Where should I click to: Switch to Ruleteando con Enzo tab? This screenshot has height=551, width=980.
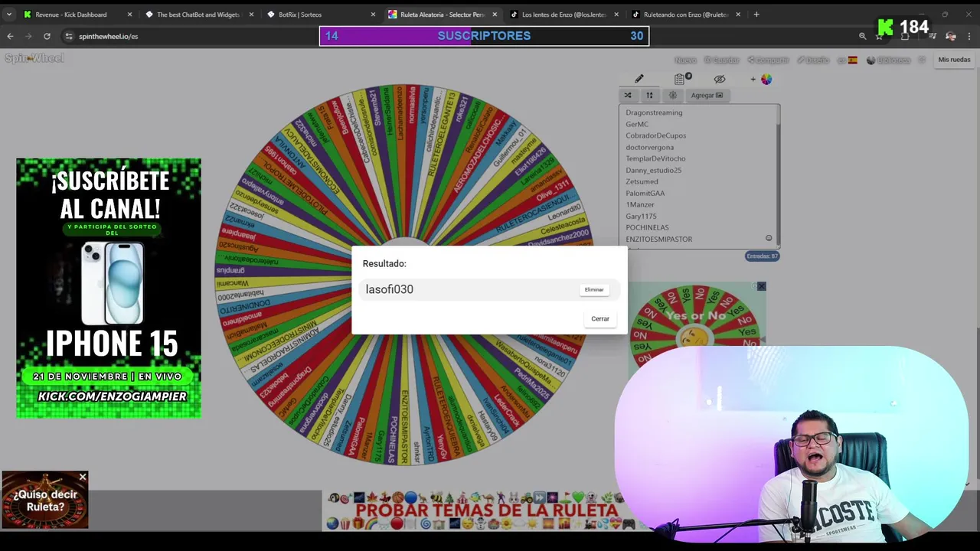[x=685, y=15]
